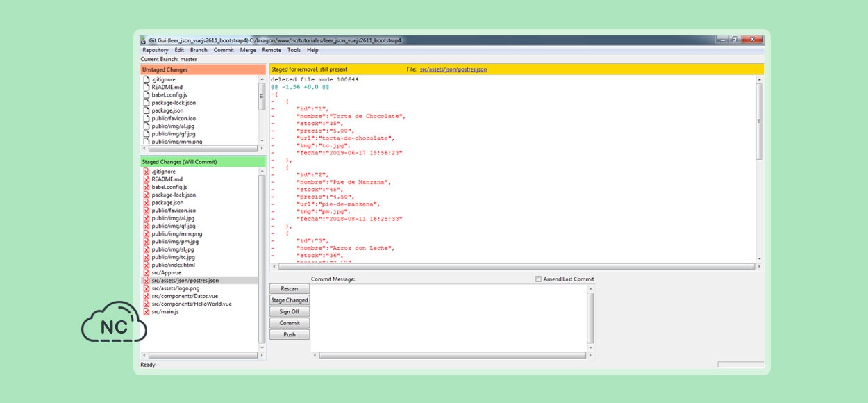This screenshot has width=868, height=403.
Task: Click staged public/img/sl.jpg file icon
Action: (x=147, y=249)
